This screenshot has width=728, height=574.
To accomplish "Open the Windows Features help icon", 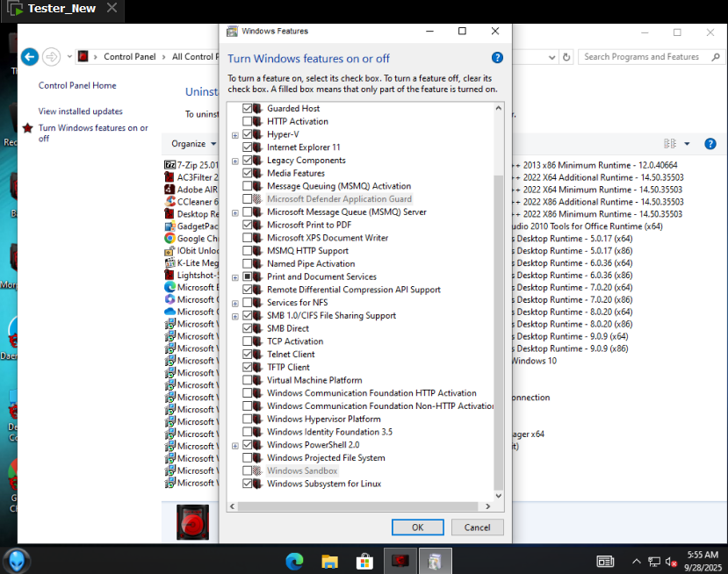I will point(497,58).
